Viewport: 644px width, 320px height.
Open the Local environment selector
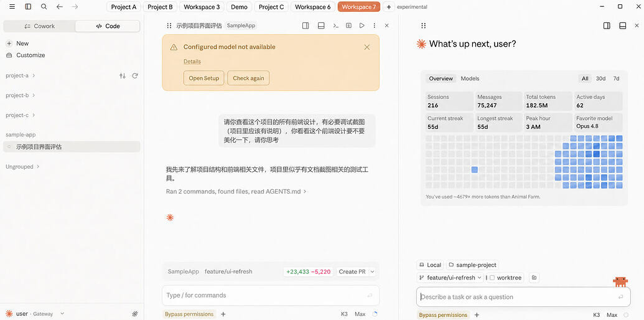[x=430, y=265]
